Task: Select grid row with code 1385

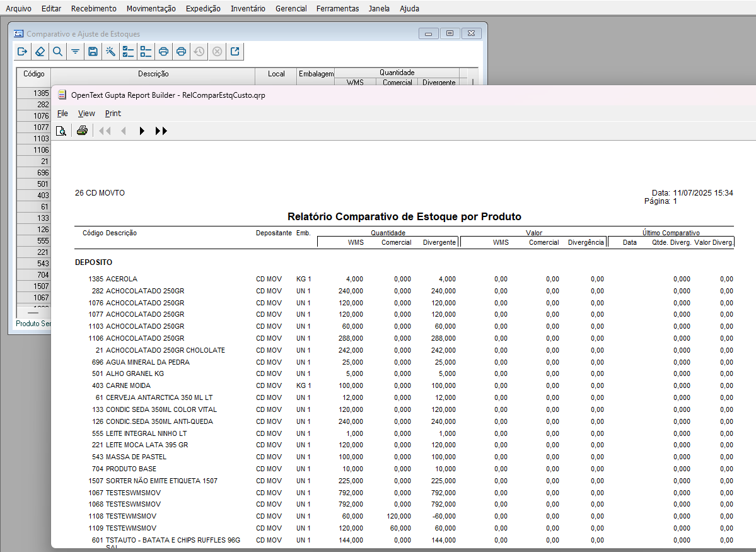Action: tap(33, 93)
